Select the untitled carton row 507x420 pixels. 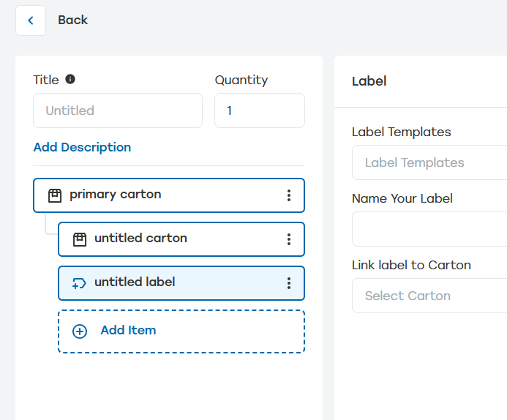(x=181, y=239)
